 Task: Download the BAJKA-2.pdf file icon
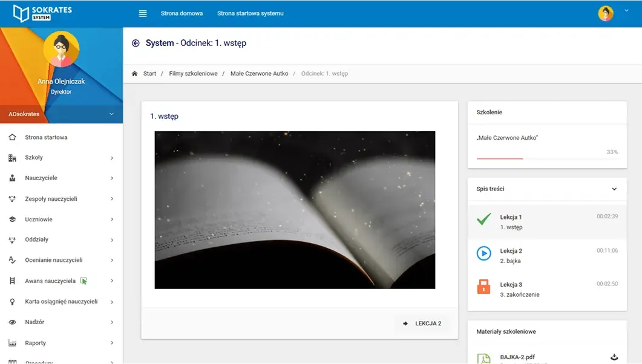tap(614, 357)
